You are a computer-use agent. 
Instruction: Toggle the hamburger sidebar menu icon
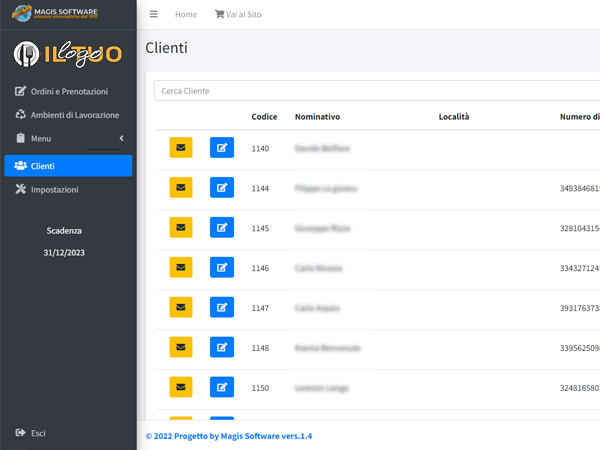pos(153,14)
